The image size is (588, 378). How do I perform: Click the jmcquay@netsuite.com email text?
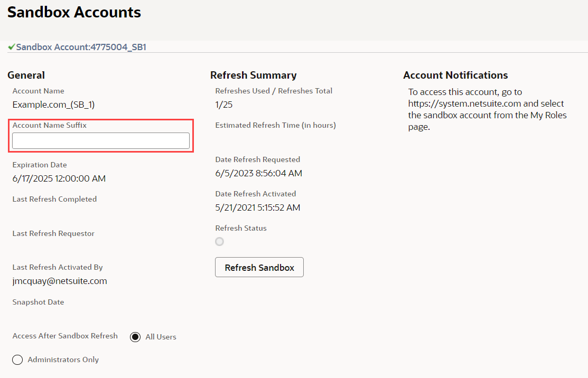pyautogui.click(x=60, y=281)
